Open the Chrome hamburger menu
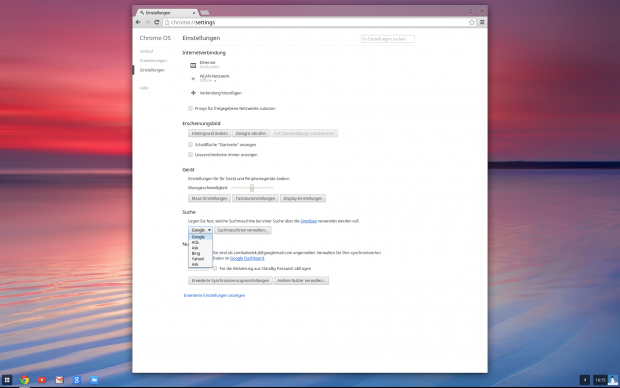 [482, 22]
